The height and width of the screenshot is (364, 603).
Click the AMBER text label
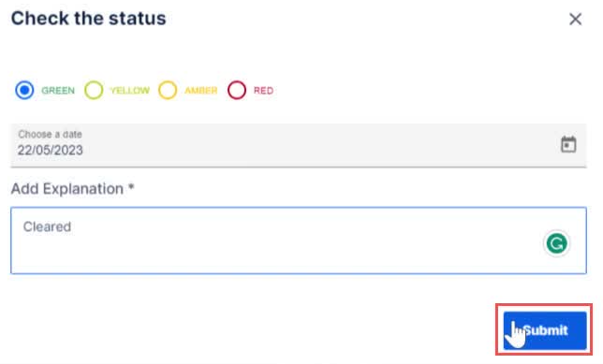[201, 91]
